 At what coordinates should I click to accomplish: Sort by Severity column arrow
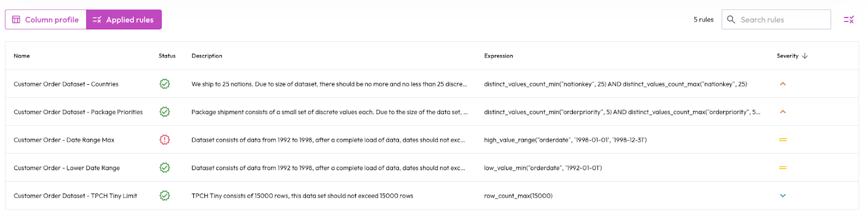point(805,56)
